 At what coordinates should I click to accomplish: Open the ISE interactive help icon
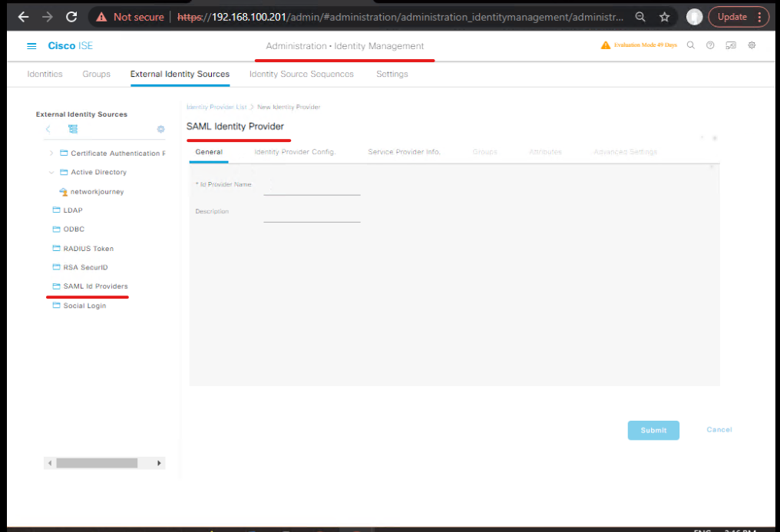731,45
